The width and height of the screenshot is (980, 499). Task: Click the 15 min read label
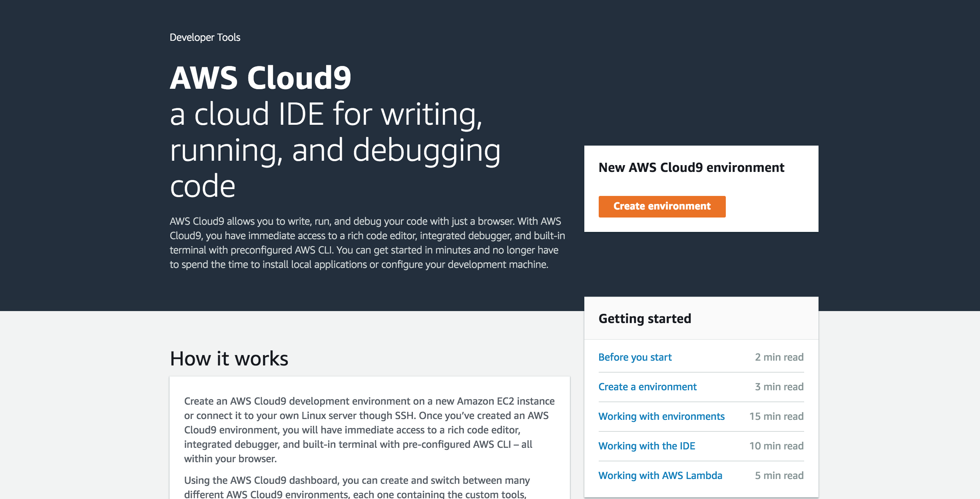(x=776, y=416)
